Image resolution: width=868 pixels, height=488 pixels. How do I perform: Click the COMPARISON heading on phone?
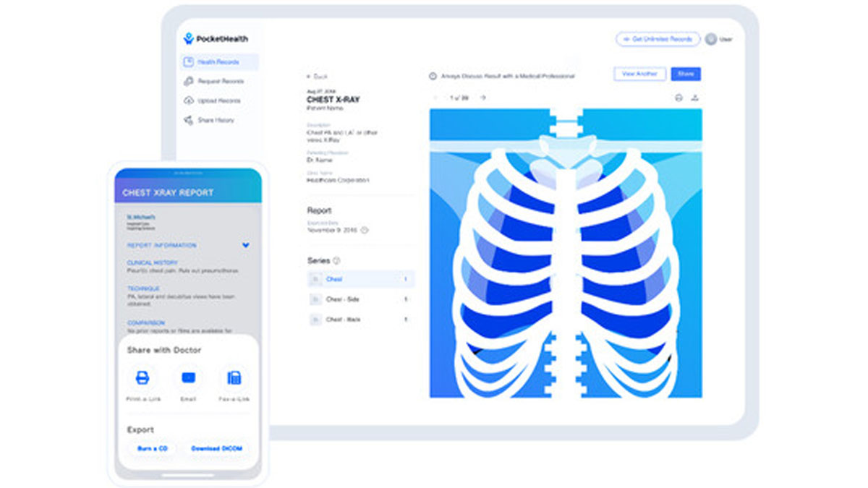point(146,323)
